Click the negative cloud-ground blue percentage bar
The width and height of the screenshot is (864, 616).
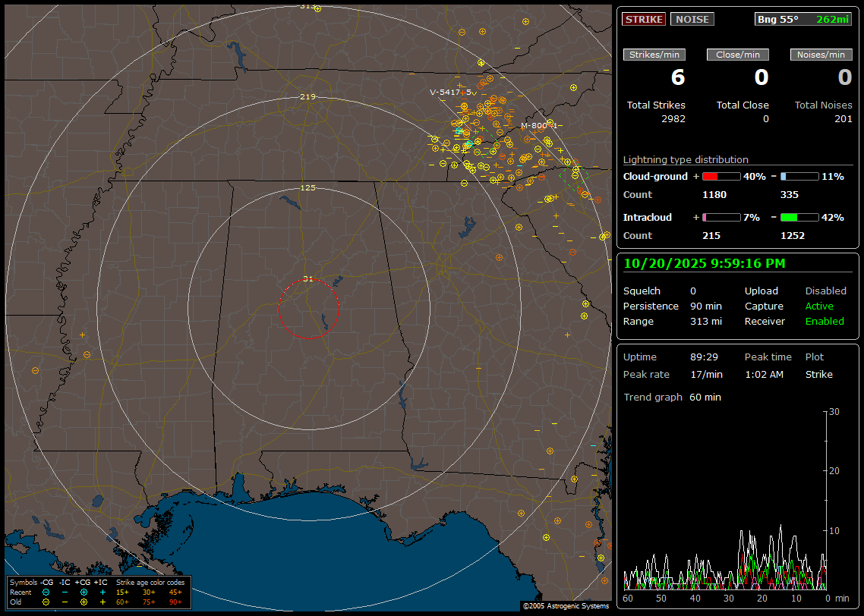[799, 176]
